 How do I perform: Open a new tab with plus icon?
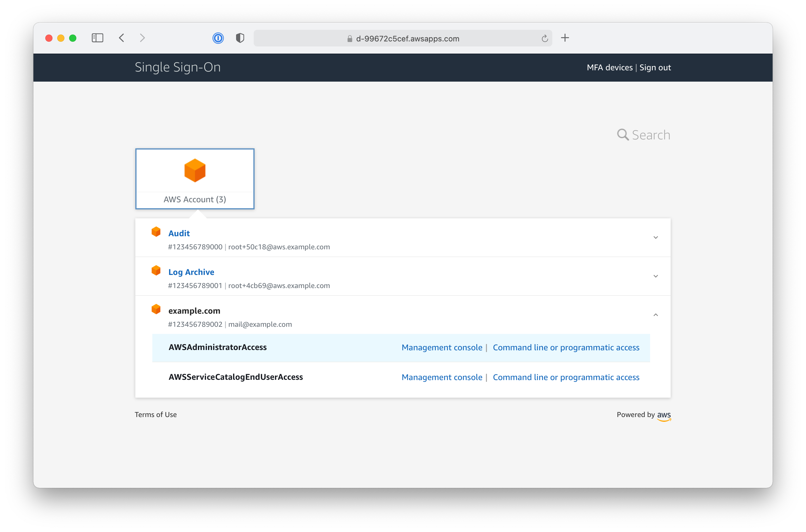(565, 38)
